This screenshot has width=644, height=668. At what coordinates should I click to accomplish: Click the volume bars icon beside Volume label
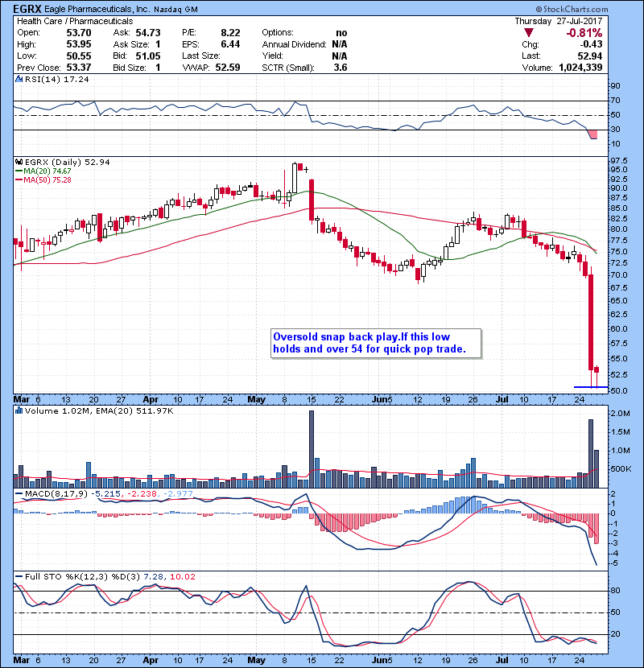[19, 410]
